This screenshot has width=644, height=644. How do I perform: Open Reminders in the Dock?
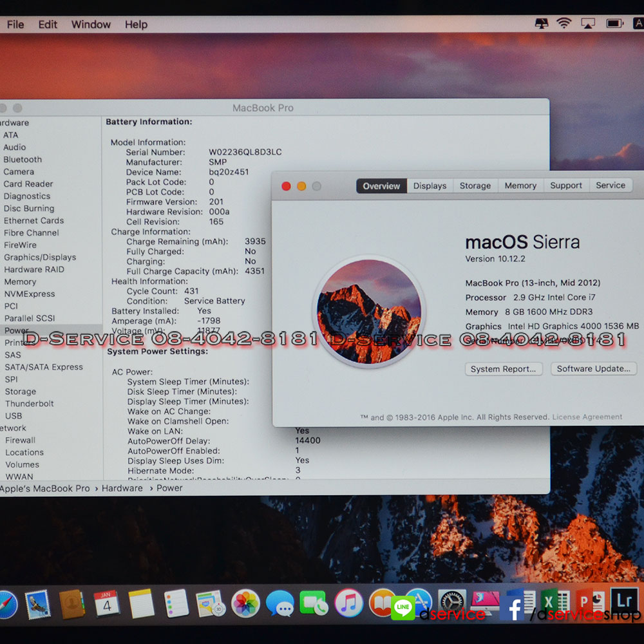tap(176, 603)
